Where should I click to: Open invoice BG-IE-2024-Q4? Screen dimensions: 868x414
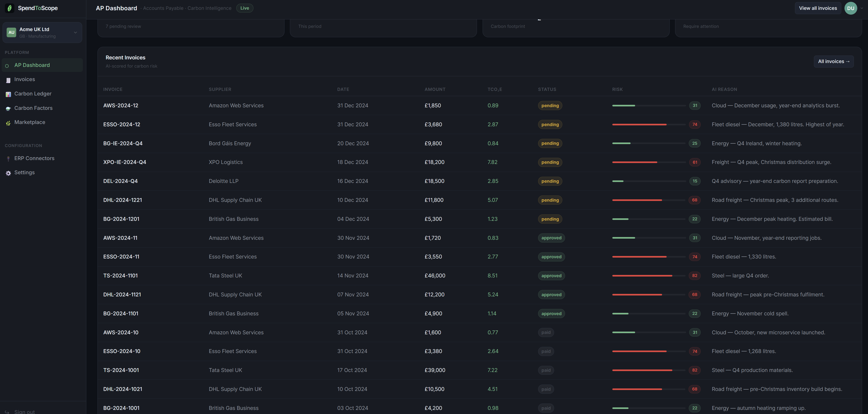coord(123,143)
